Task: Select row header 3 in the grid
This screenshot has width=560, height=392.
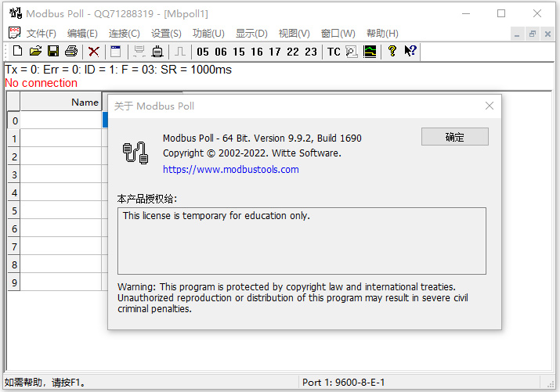Action: pyautogui.click(x=14, y=174)
